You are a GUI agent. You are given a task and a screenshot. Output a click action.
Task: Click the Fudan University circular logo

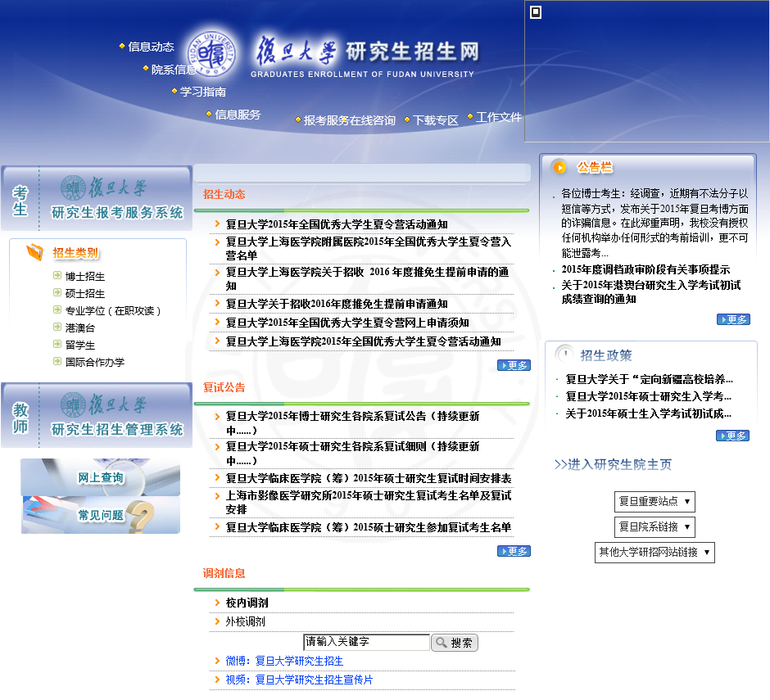[212, 54]
